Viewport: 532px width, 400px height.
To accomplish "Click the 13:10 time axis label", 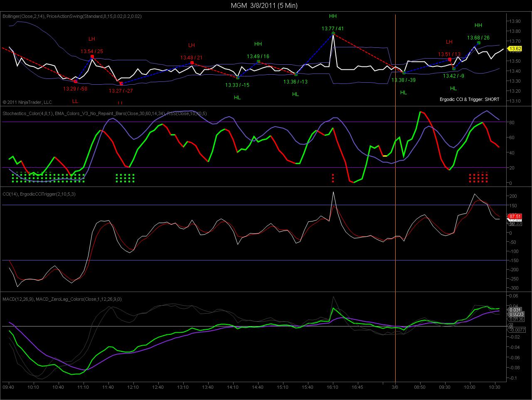I will pos(183,387).
